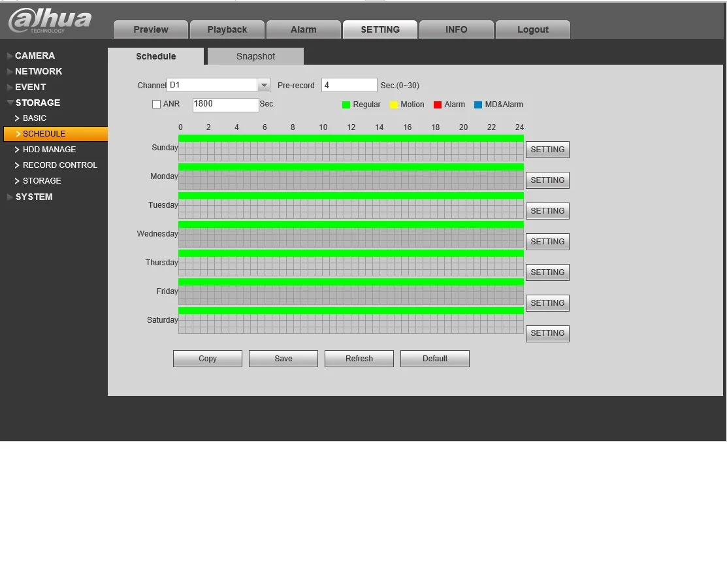The height and width of the screenshot is (588, 727).
Task: Click the Pre-record seconds field
Action: [349, 85]
